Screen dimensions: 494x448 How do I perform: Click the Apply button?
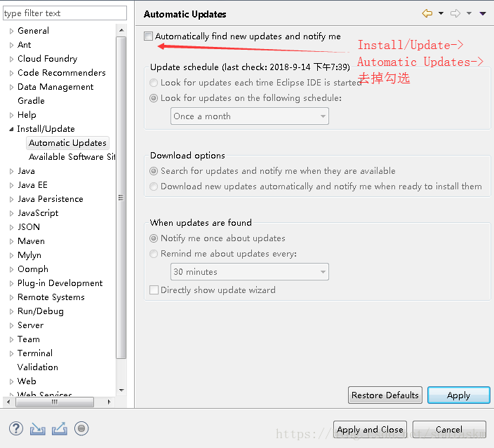[x=458, y=395]
